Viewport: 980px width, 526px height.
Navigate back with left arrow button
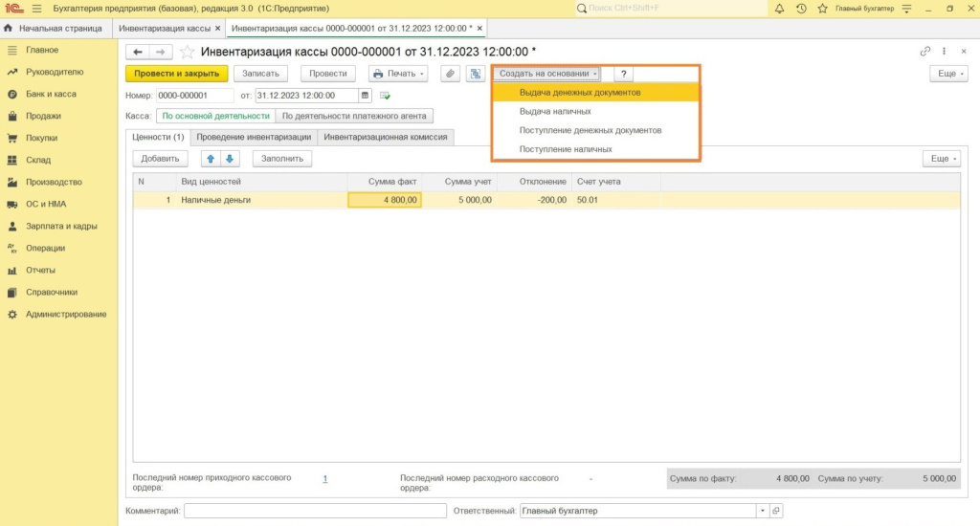pyautogui.click(x=138, y=52)
